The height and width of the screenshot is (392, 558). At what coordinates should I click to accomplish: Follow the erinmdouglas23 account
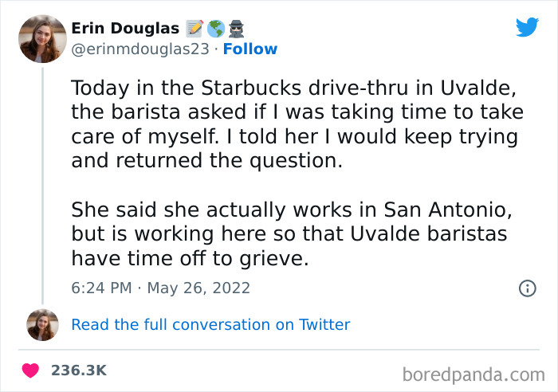[250, 49]
